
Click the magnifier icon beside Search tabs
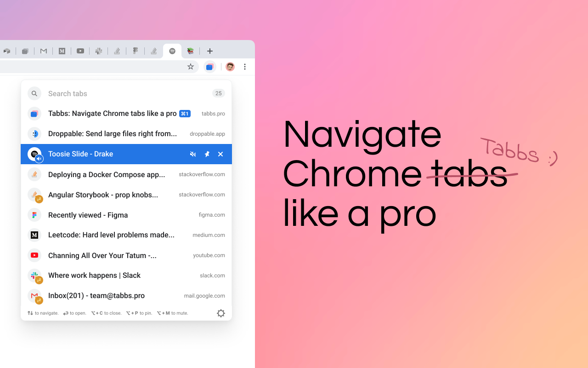pos(34,93)
